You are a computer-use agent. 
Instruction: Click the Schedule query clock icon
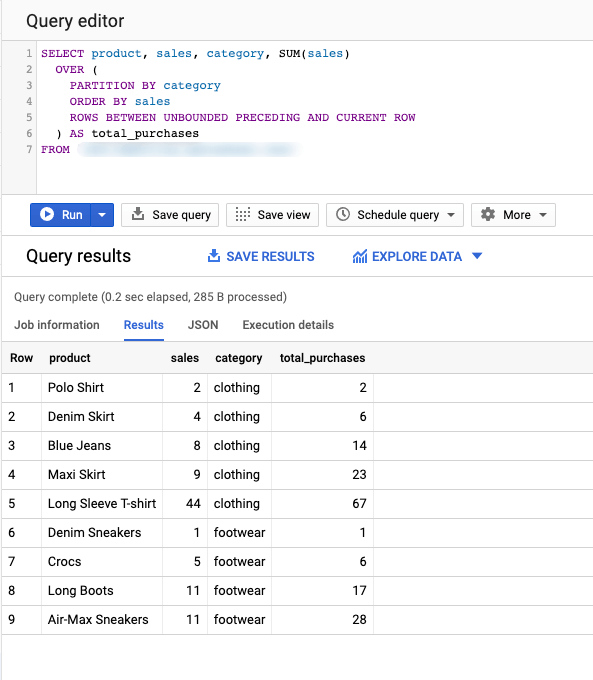343,214
